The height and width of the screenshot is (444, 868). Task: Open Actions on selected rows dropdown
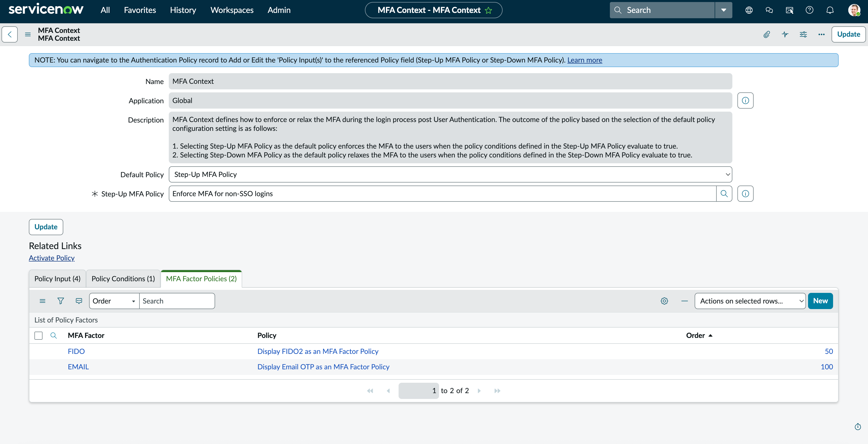[x=750, y=301]
